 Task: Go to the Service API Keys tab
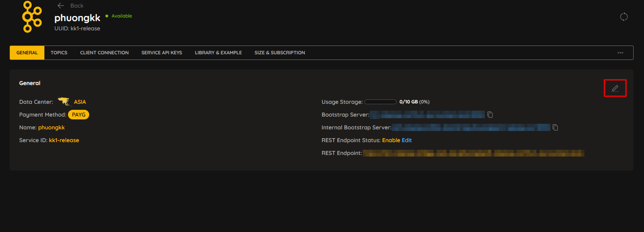[x=162, y=53]
